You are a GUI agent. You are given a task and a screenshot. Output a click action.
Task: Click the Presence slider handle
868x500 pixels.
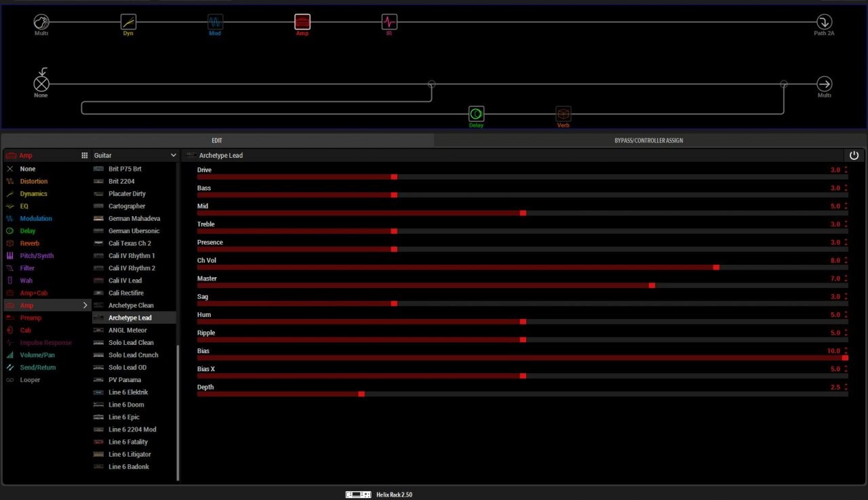(394, 249)
